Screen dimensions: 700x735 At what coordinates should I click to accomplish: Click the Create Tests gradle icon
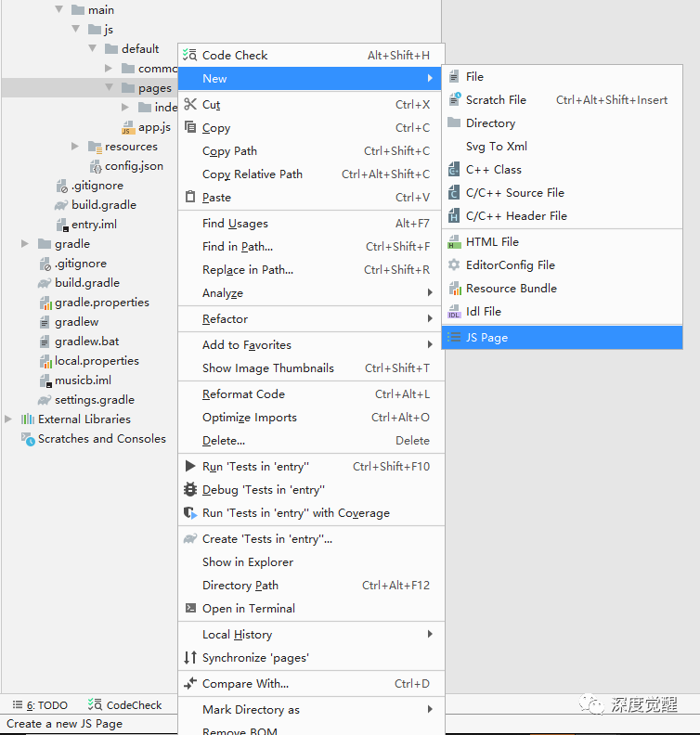click(190, 538)
